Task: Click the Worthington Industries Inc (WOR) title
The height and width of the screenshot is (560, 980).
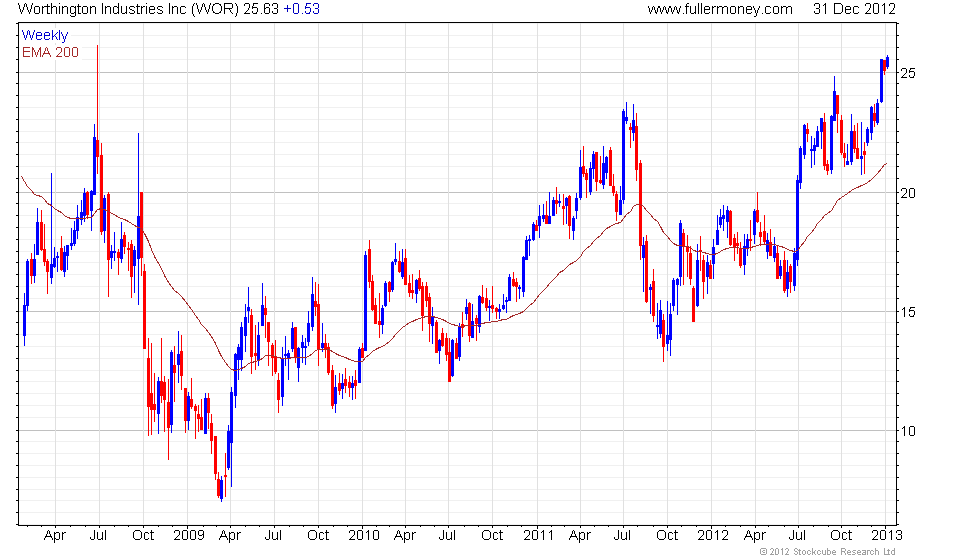Action: 128,9
